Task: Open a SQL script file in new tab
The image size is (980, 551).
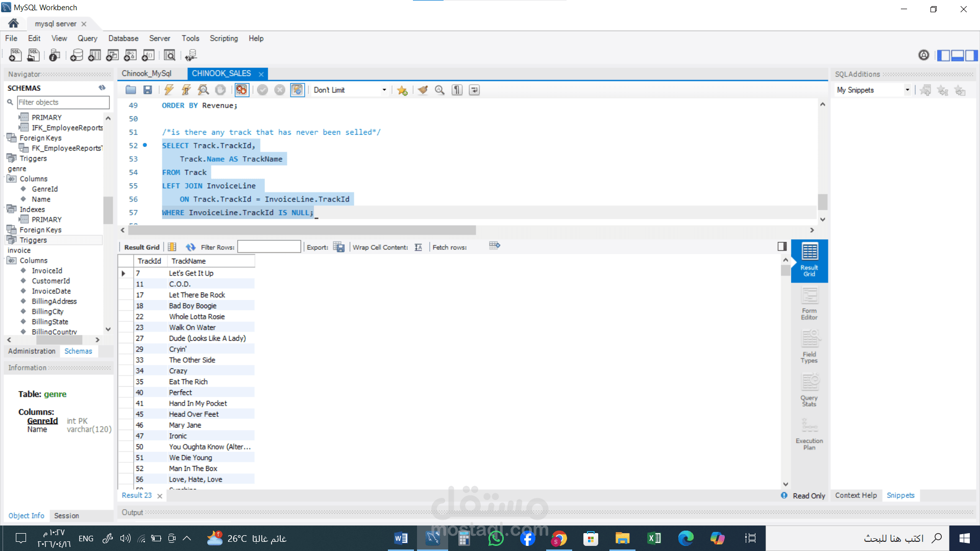Action: [x=34, y=55]
